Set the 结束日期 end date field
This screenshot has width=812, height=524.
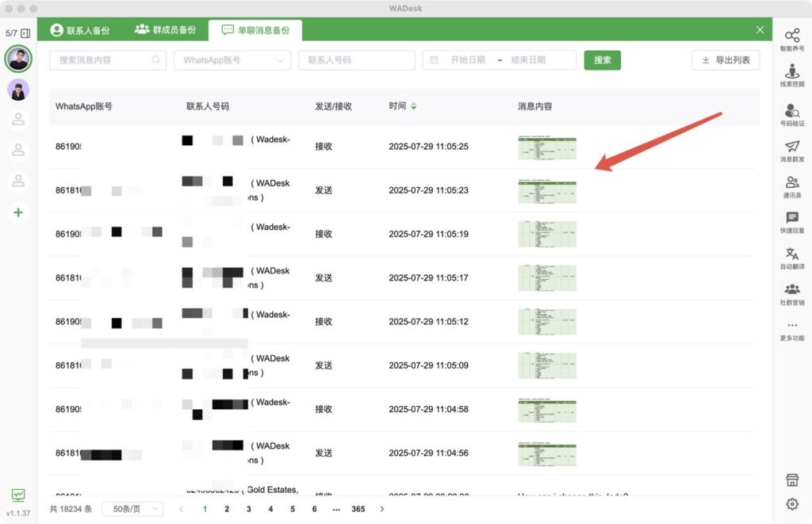(x=527, y=60)
